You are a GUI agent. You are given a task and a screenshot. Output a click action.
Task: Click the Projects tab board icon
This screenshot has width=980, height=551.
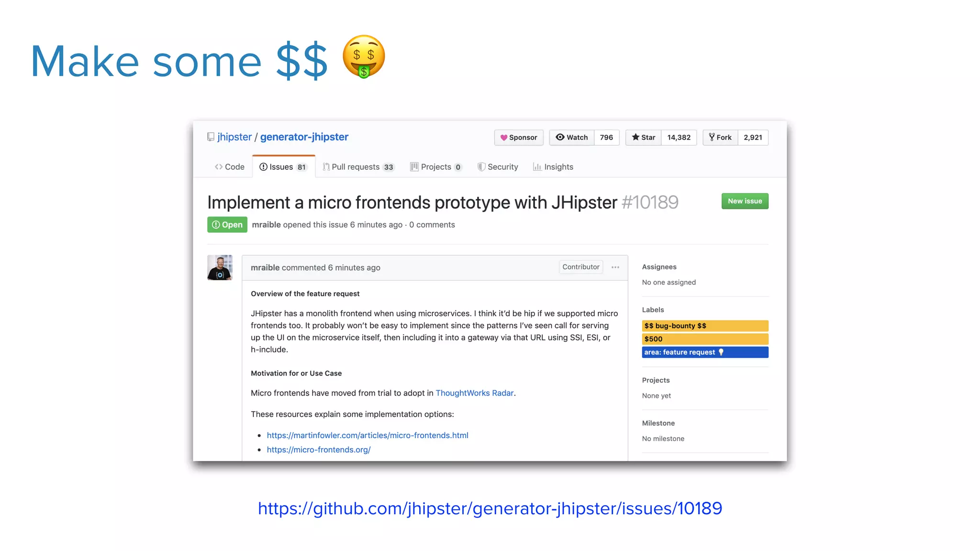[x=414, y=167]
